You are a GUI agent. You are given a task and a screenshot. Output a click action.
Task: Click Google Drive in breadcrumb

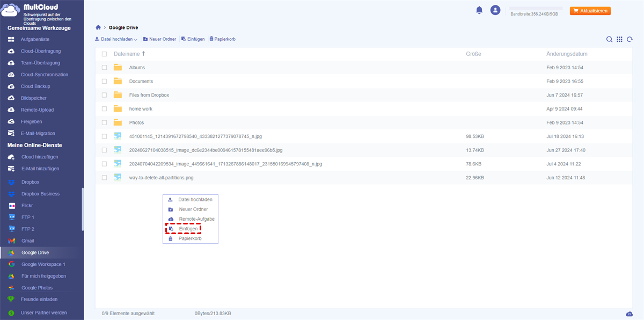point(123,27)
